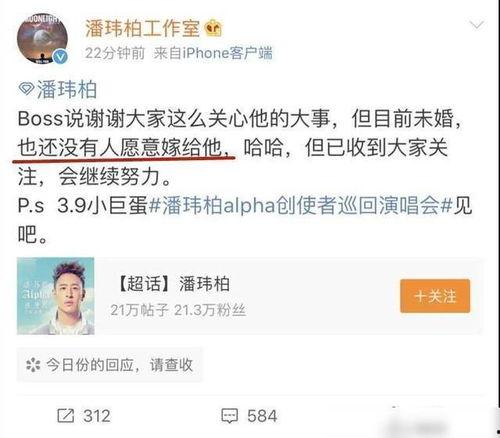Viewport: 500px width, 438px height.
Task: Click the diamond super-topic icon
Action: (x=26, y=89)
